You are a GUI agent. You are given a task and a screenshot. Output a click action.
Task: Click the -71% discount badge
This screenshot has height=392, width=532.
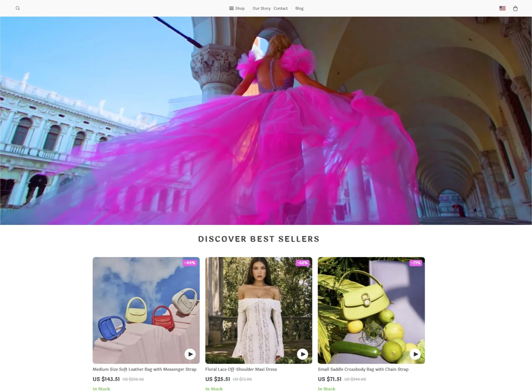tap(415, 263)
